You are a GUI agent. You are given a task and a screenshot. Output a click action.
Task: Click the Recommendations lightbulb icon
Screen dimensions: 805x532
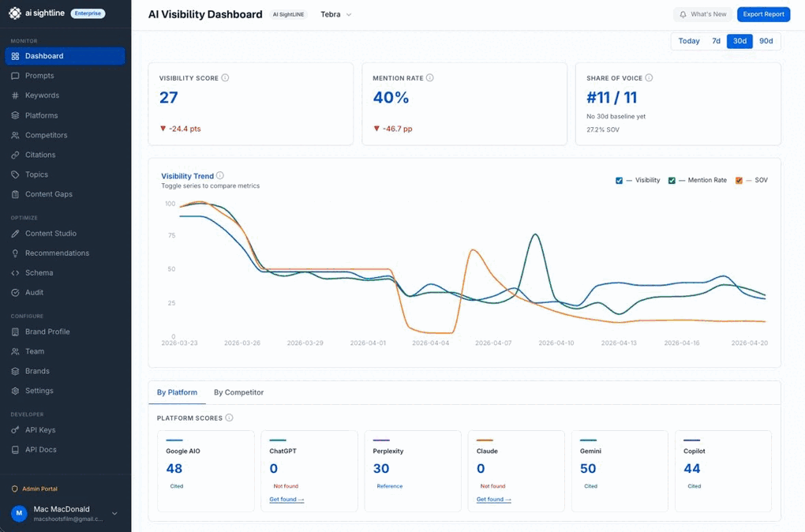15,253
